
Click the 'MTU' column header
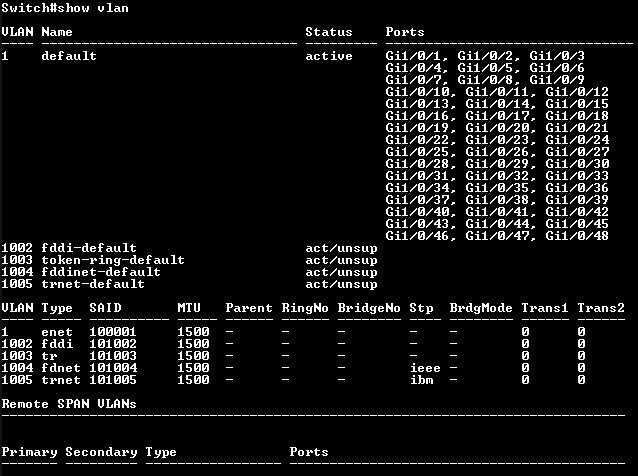pos(189,308)
